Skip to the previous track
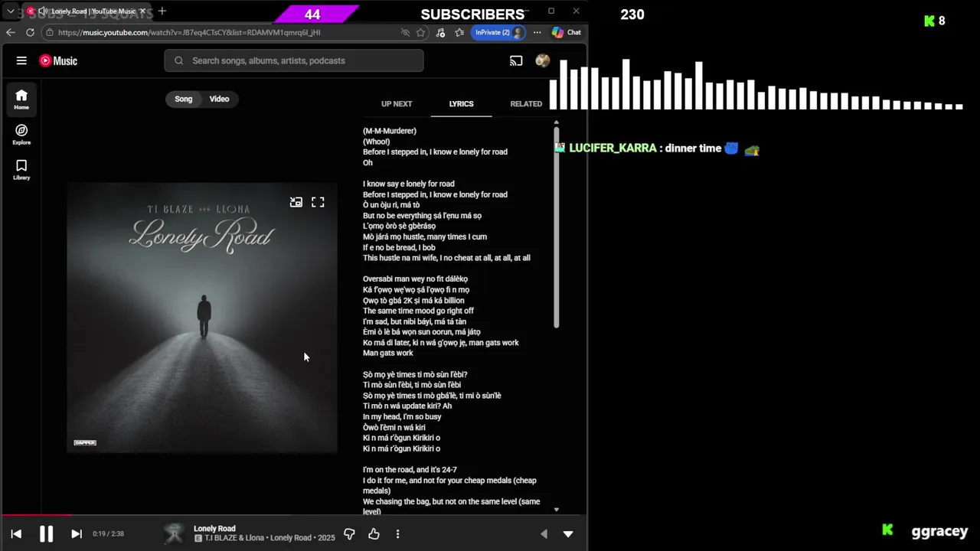 click(16, 533)
